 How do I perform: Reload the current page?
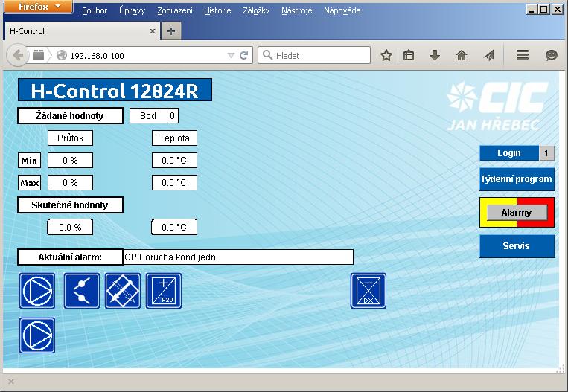243,55
